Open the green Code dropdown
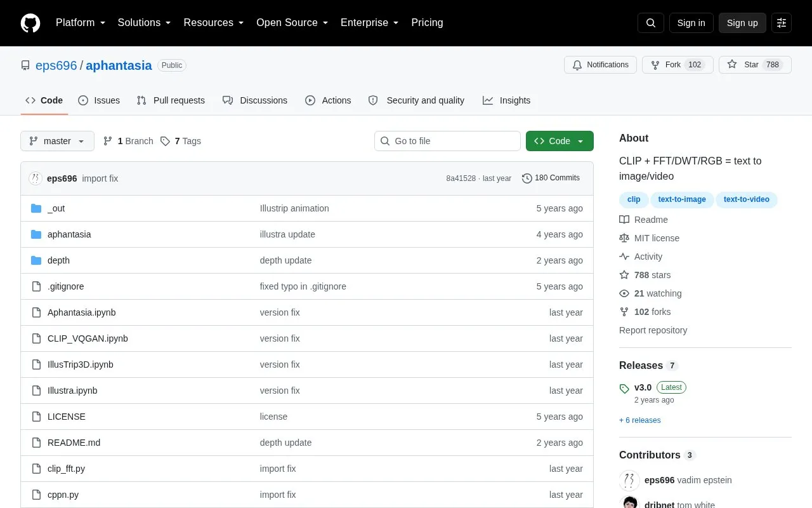812x508 pixels. point(560,141)
